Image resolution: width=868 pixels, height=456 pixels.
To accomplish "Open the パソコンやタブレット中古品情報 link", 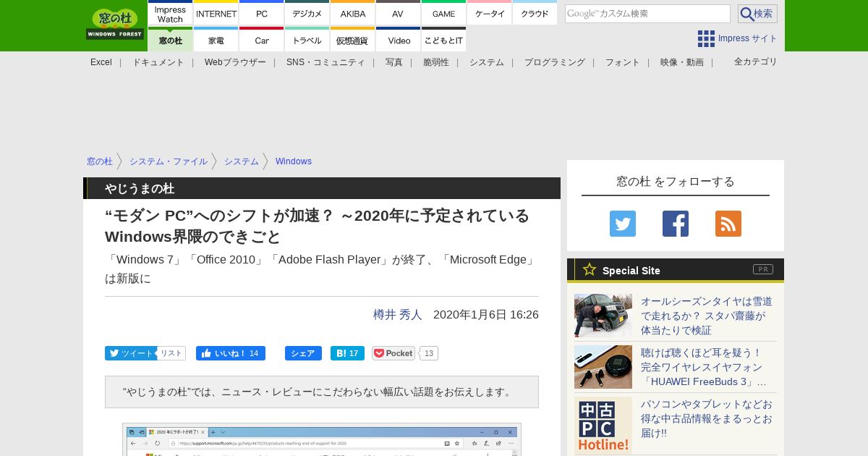I will (707, 418).
